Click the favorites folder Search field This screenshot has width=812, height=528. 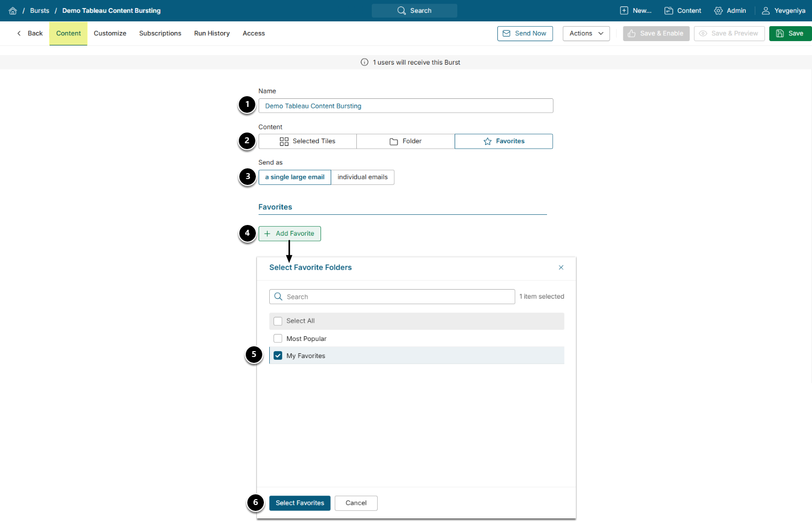point(392,297)
